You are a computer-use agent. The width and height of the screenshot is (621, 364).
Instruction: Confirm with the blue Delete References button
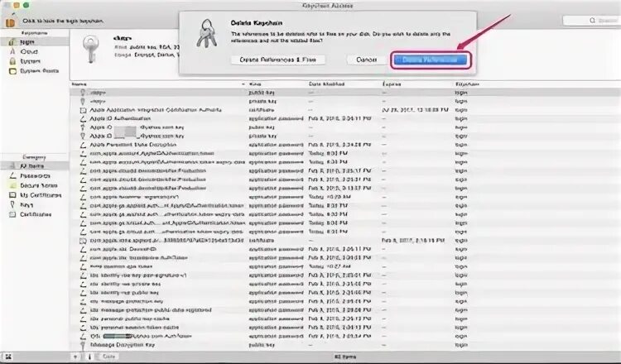pos(430,60)
